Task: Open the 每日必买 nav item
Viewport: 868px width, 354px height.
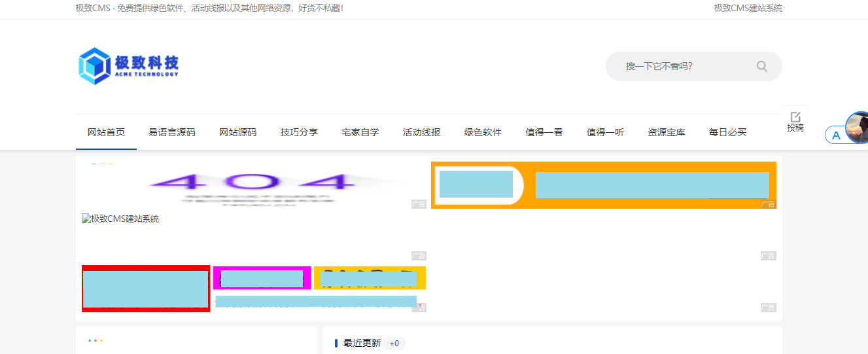Action: pyautogui.click(x=727, y=132)
